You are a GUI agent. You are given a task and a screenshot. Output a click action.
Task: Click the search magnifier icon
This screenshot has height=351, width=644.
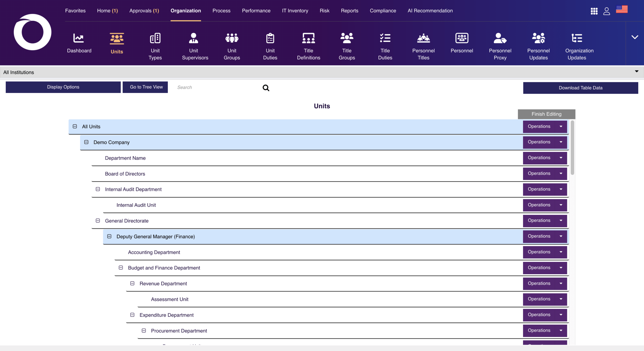tap(266, 88)
